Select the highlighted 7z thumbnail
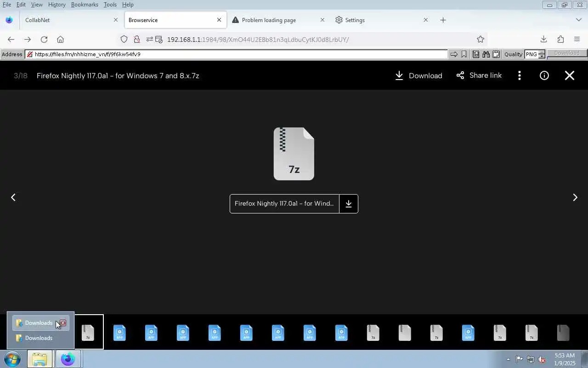This screenshot has height=368, width=588. pyautogui.click(x=88, y=333)
